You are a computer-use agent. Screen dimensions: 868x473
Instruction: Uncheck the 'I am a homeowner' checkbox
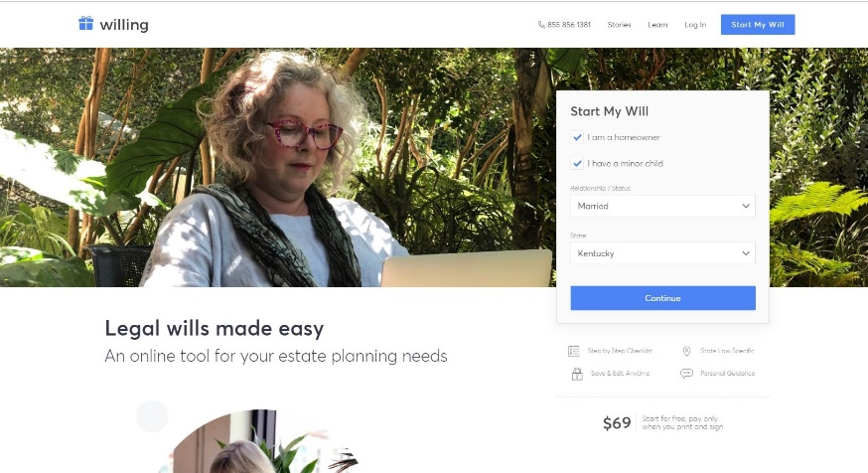(x=577, y=137)
